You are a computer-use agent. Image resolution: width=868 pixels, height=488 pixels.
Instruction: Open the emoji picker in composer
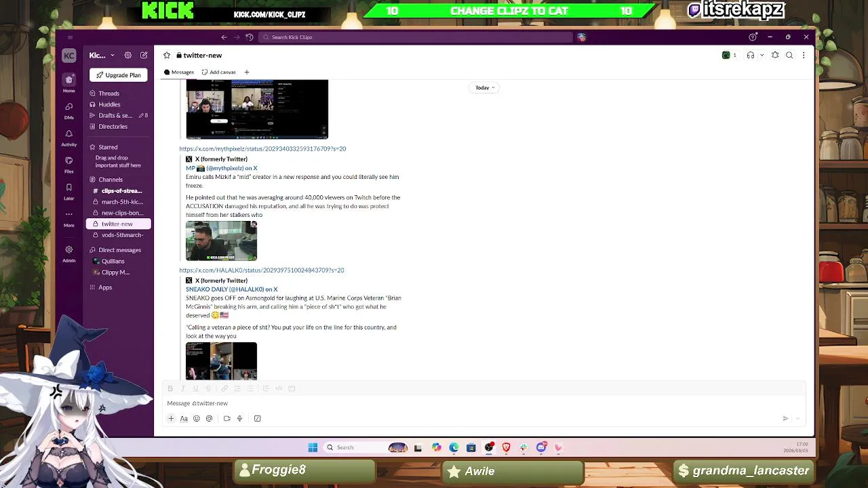click(197, 418)
